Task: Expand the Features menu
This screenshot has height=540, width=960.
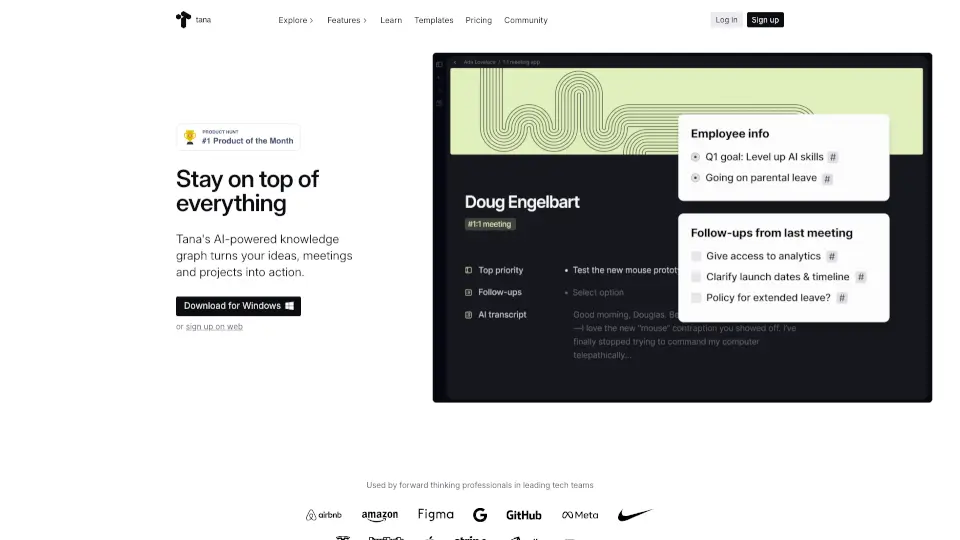Action: [347, 20]
